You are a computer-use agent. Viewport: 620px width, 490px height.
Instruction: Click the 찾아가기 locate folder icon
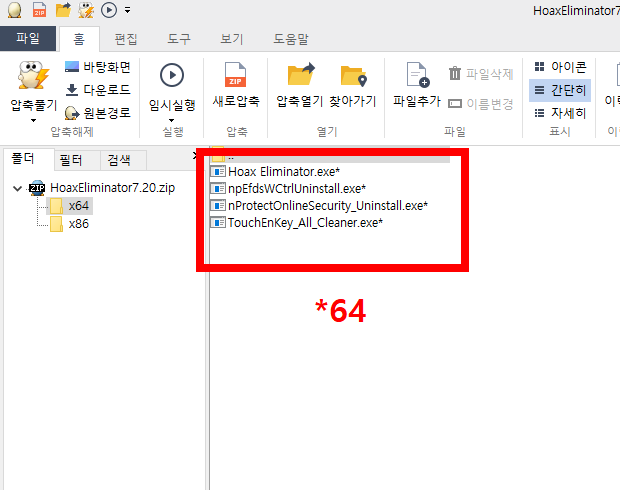tap(353, 75)
